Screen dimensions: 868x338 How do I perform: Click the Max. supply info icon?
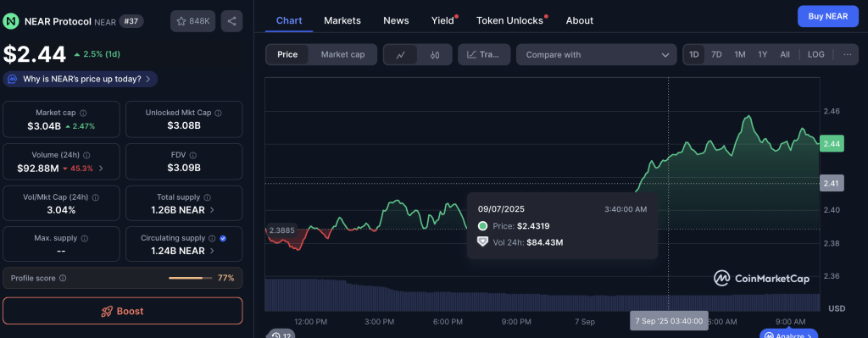tap(85, 238)
